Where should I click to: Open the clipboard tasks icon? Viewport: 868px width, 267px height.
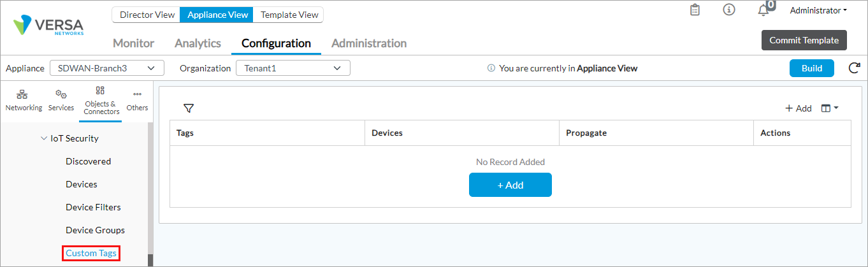[x=695, y=10]
